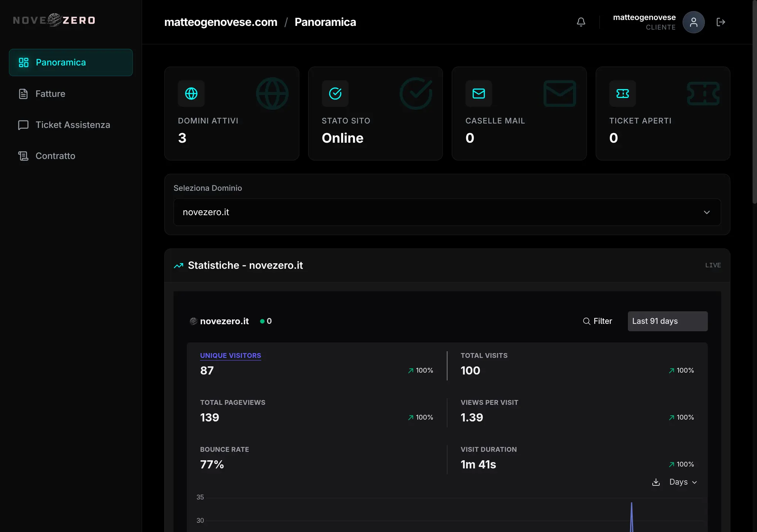Open Ticket Assistenza in sidebar
The width and height of the screenshot is (757, 532).
pos(71,125)
